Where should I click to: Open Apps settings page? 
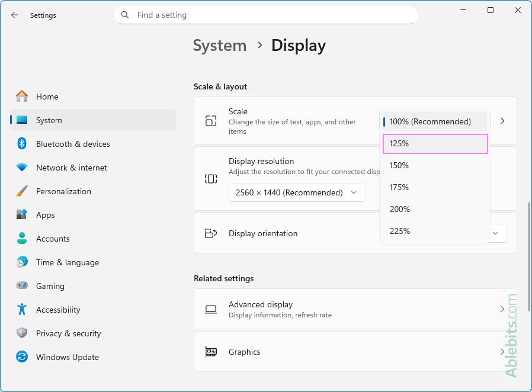click(x=93, y=215)
